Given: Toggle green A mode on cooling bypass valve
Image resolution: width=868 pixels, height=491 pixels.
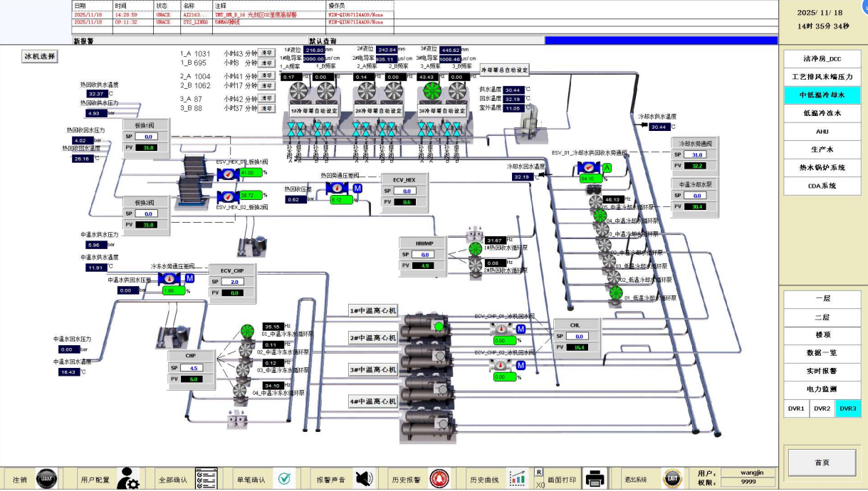Looking at the screenshot, I should click(607, 168).
